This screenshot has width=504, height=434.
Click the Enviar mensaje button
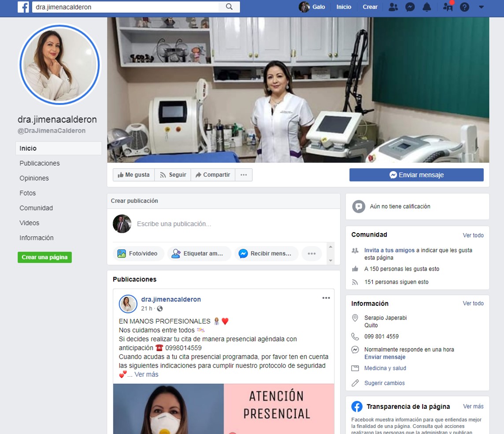point(416,175)
